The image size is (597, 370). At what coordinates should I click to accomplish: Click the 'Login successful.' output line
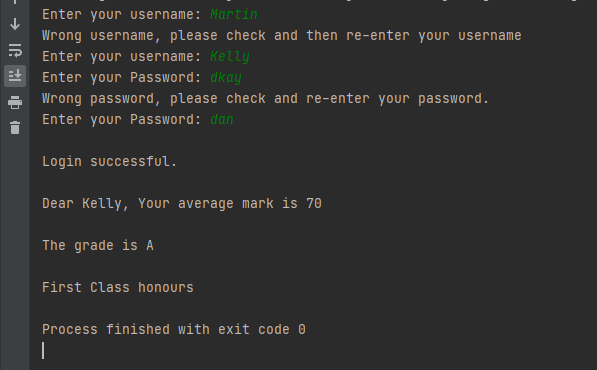pyautogui.click(x=110, y=161)
